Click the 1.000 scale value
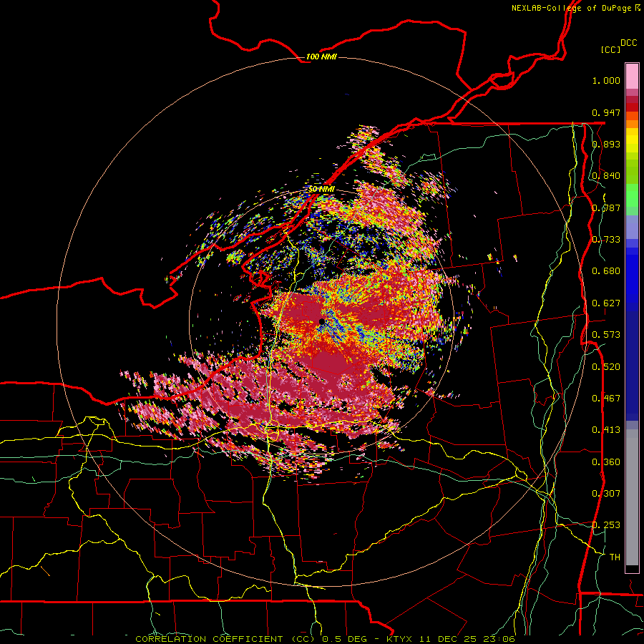 point(606,80)
